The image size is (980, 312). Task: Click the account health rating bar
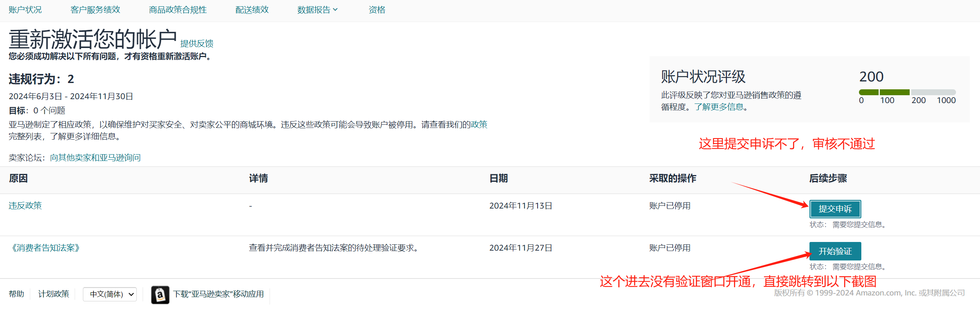907,92
